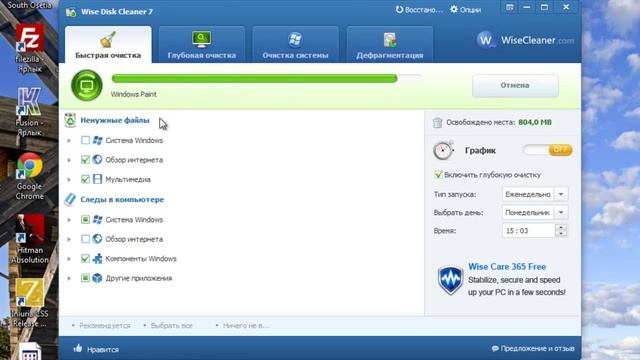Check Обзор интернета under Следы в компьютере

point(85,239)
